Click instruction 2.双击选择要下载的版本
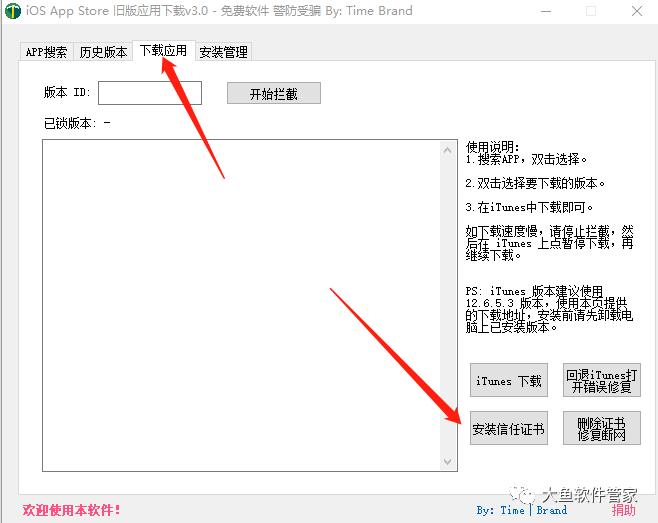The width and height of the screenshot is (658, 523). (535, 183)
